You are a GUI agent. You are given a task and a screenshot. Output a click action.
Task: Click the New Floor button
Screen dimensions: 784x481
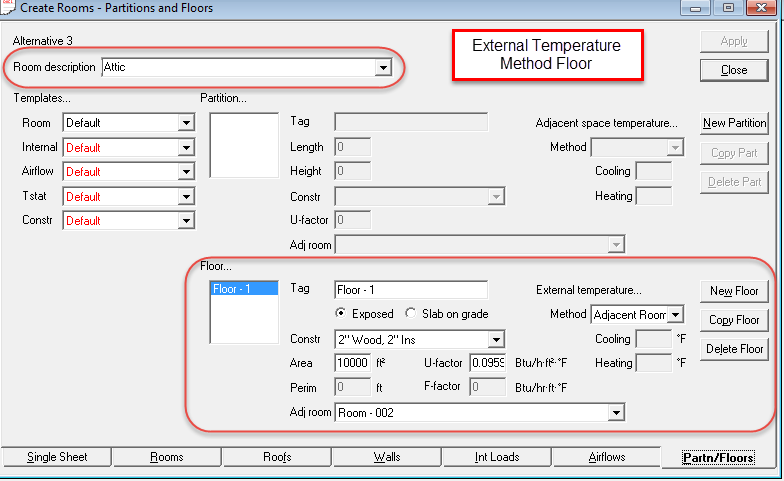(x=734, y=291)
